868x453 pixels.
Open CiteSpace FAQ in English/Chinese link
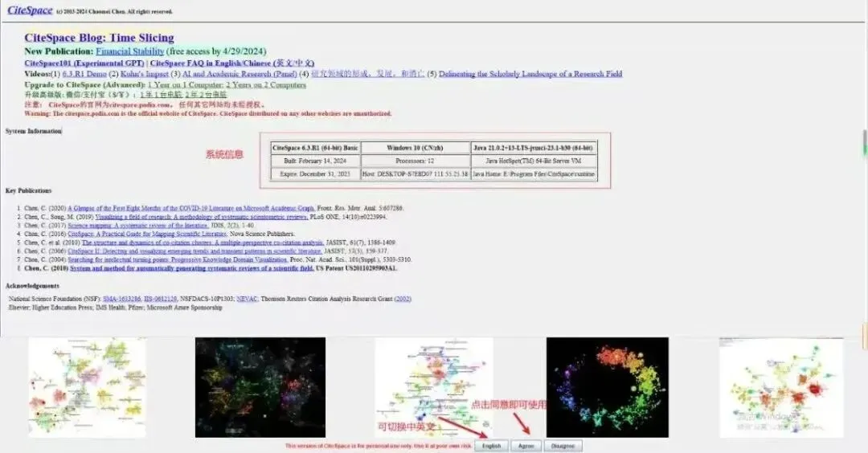[x=232, y=63]
